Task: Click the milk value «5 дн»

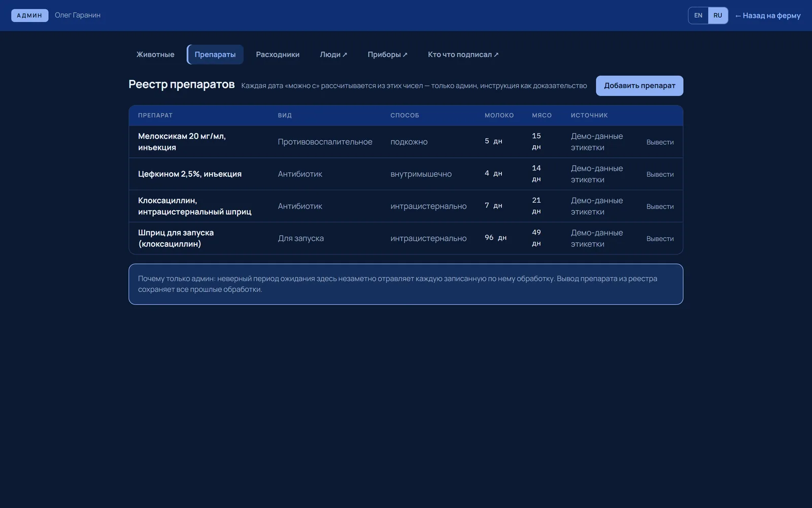Action: [x=493, y=141]
